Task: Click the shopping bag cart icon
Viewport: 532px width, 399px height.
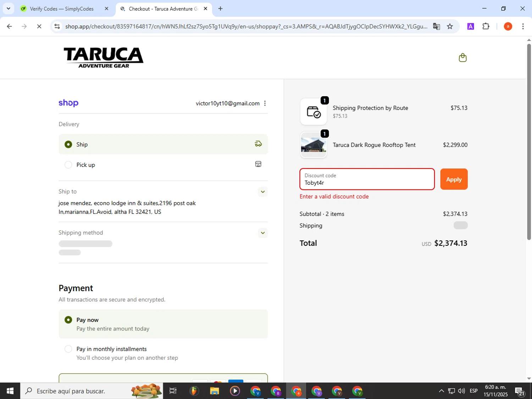Action: [x=462, y=57]
